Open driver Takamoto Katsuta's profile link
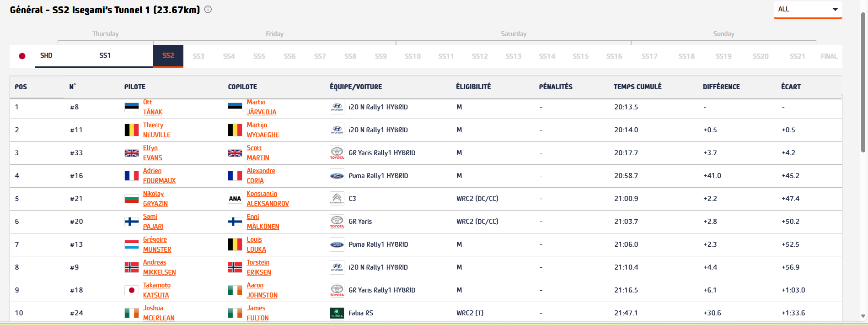868x325 pixels. (x=157, y=290)
